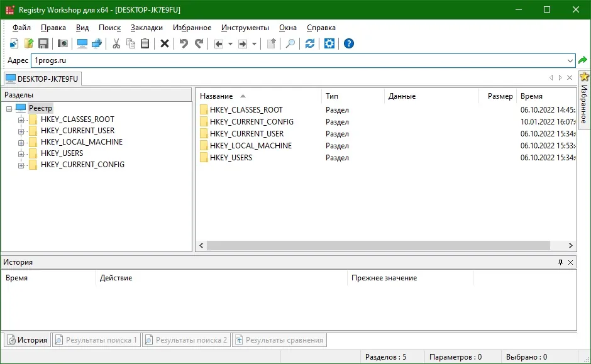Click the back navigation arrow icon
The height and width of the screenshot is (364, 591).
pos(219,44)
